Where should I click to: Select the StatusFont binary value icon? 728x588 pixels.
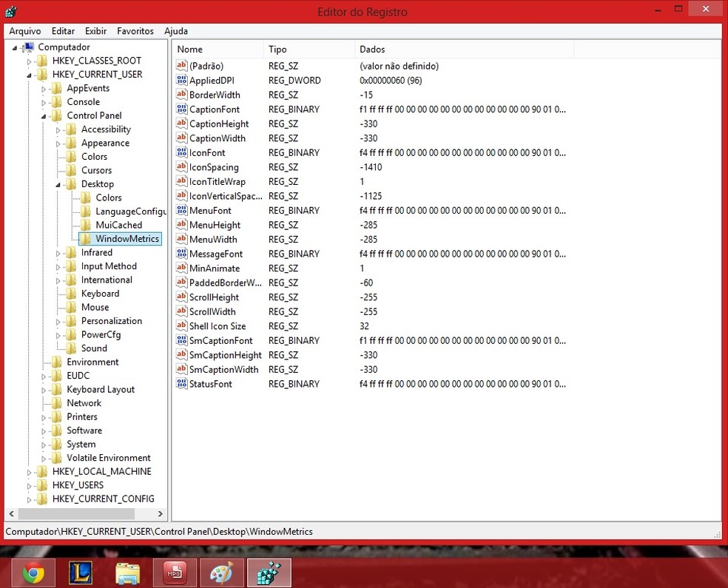pos(182,384)
